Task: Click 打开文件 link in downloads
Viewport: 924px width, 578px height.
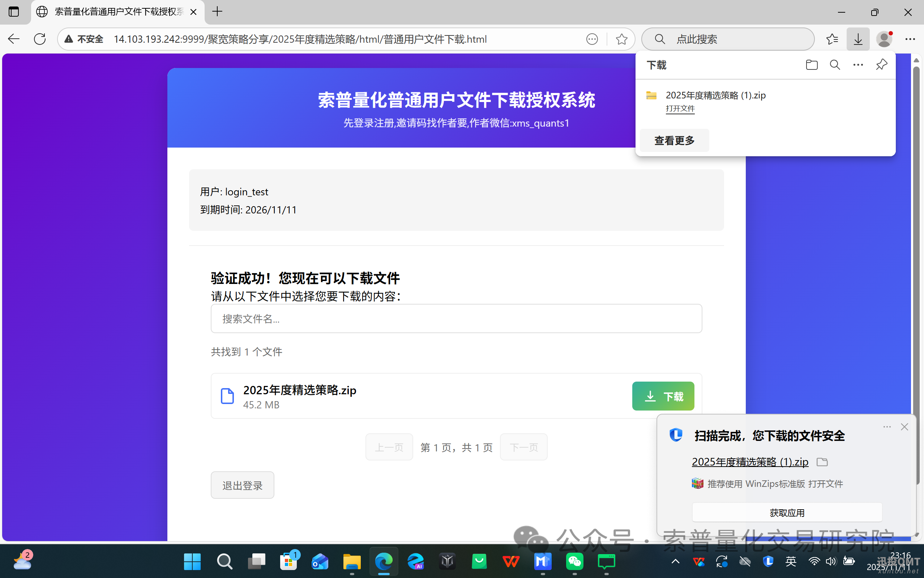Action: point(680,109)
